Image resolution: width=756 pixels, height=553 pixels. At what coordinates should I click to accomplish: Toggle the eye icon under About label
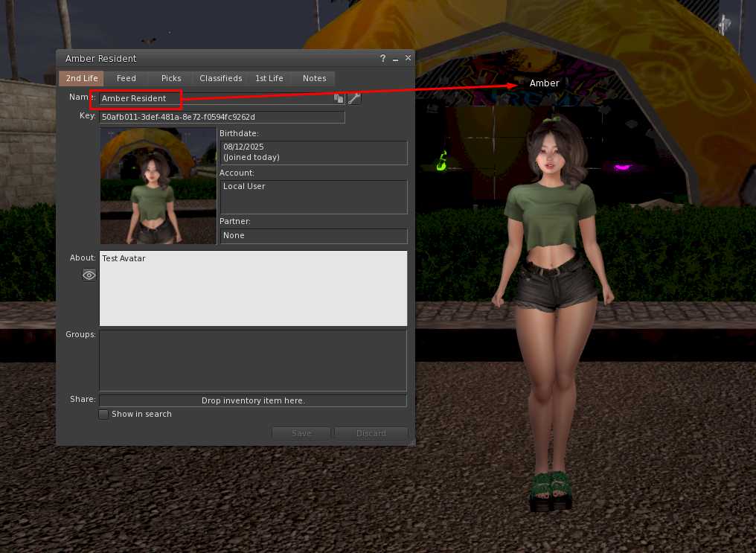(89, 275)
